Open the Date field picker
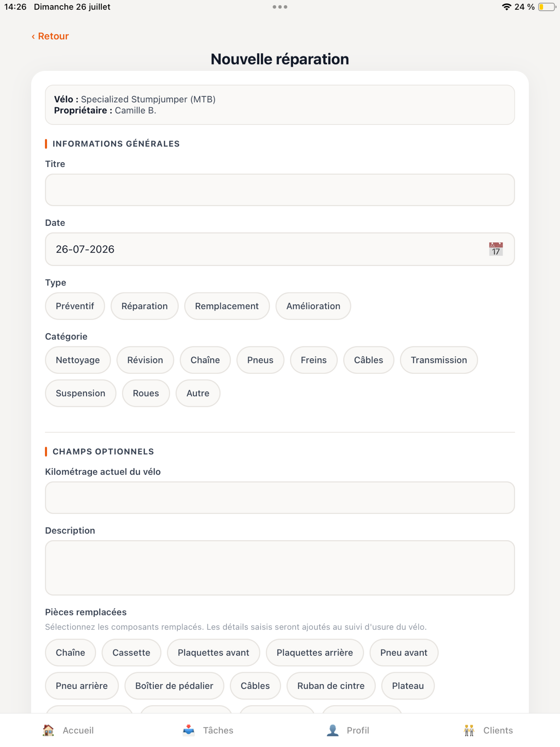Viewport: 560px width, 747px height. pyautogui.click(x=280, y=249)
